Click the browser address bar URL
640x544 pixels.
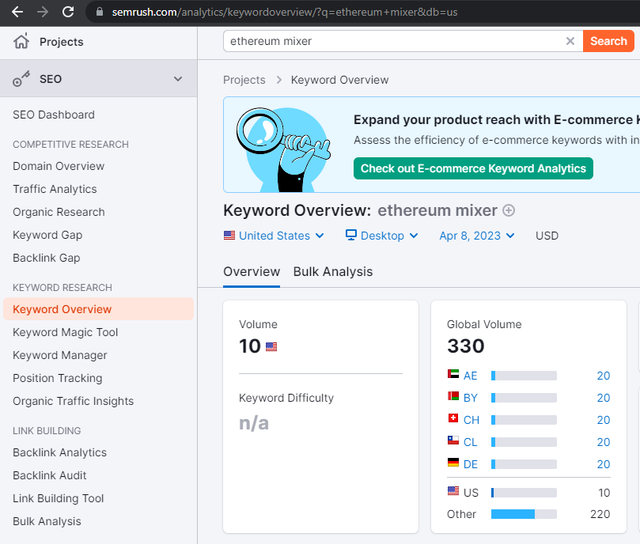(284, 12)
